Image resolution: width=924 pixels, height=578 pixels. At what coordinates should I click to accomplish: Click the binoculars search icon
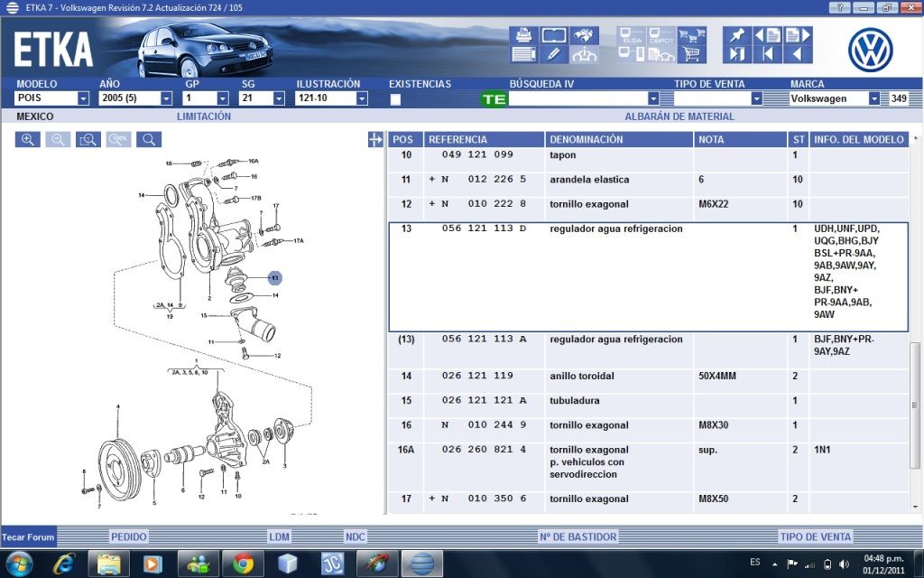584,35
